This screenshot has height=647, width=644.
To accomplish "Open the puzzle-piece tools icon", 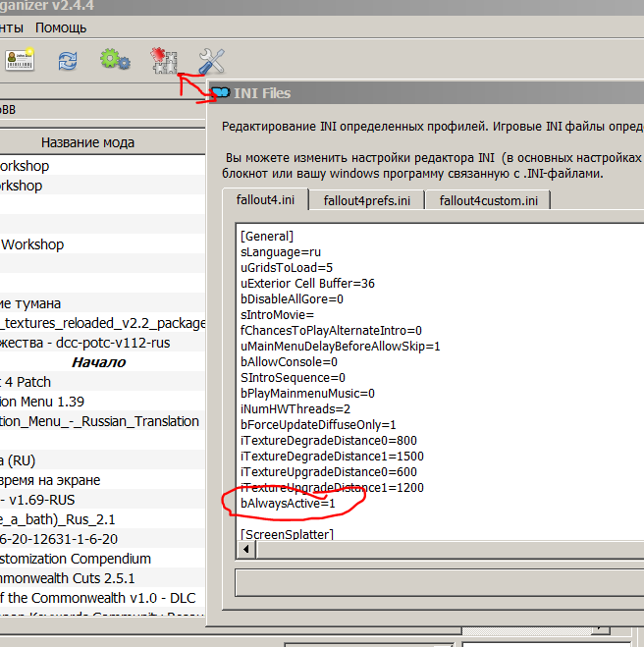I will [162, 61].
